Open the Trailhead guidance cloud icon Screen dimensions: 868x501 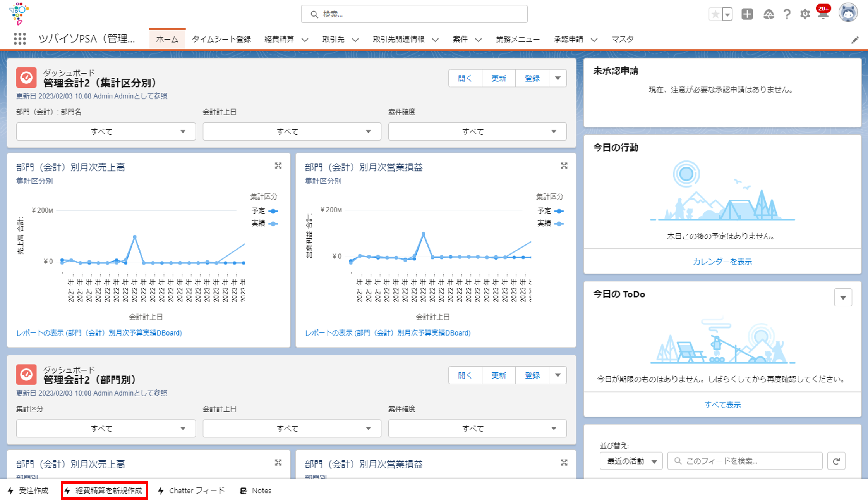[769, 14]
